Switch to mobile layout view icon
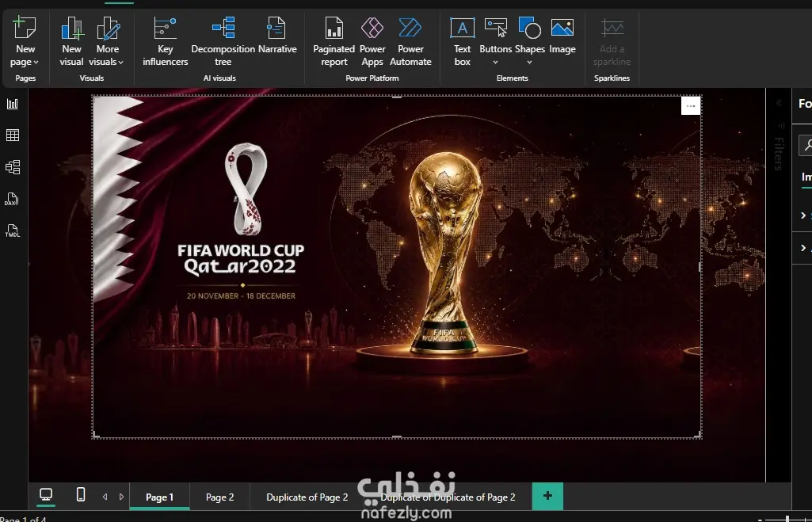This screenshot has width=812, height=522. point(81,494)
